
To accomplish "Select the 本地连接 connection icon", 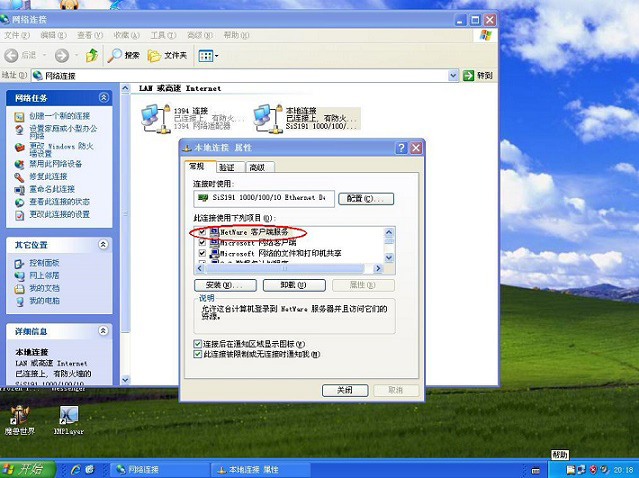I will pos(268,119).
